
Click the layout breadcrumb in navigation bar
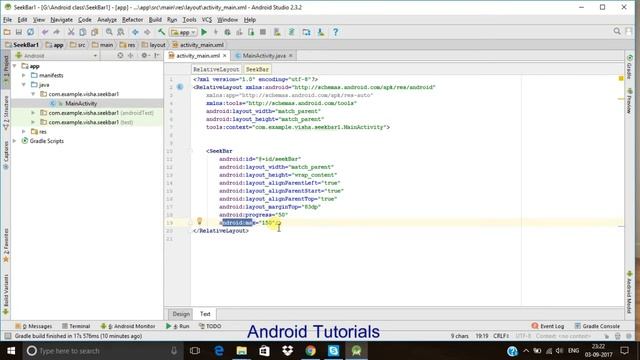click(x=153, y=45)
